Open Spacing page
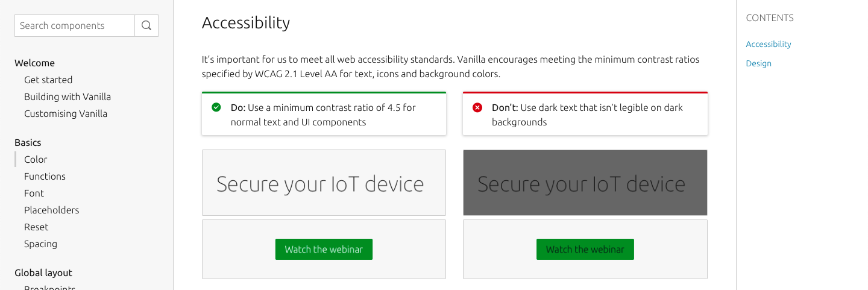The image size is (868, 290). 40,244
